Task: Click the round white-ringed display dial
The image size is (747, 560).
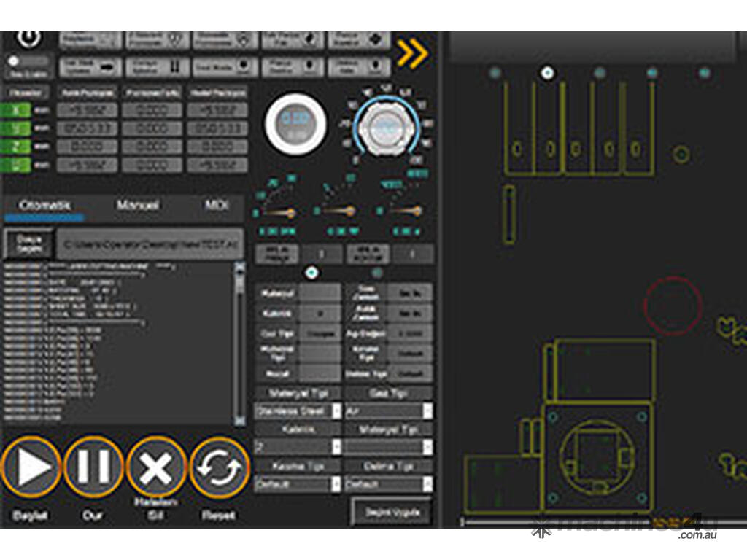Action: coord(295,122)
